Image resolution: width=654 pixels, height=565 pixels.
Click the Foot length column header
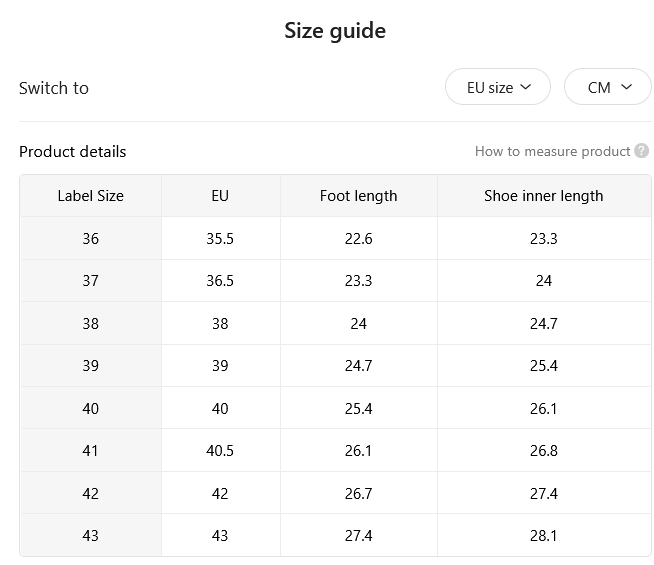click(x=359, y=196)
